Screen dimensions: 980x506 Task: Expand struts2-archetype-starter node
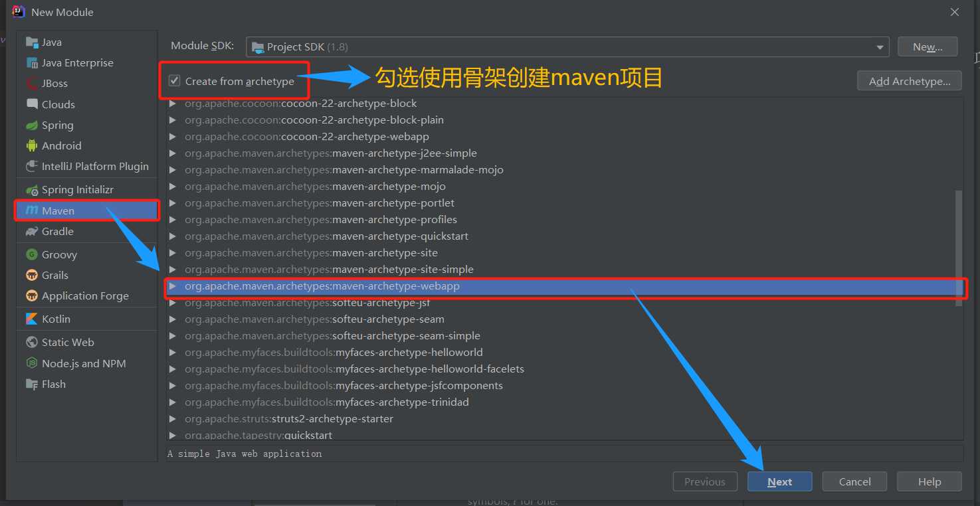point(173,419)
